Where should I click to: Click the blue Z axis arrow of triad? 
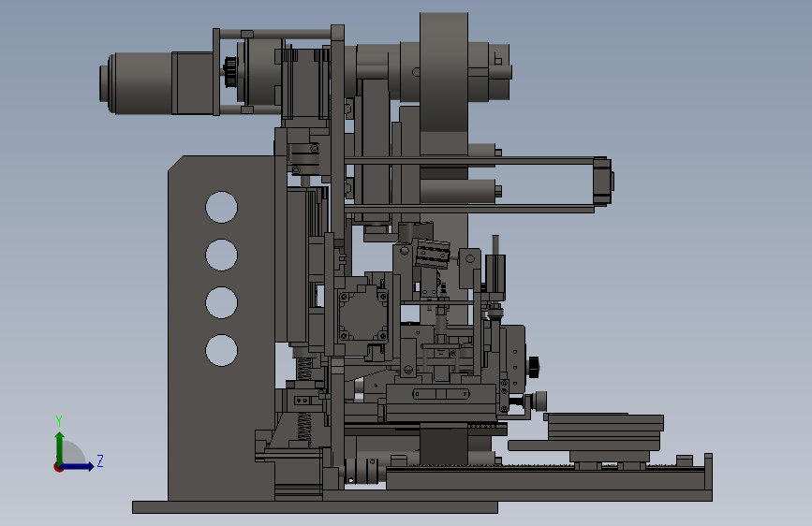pyautogui.click(x=79, y=466)
